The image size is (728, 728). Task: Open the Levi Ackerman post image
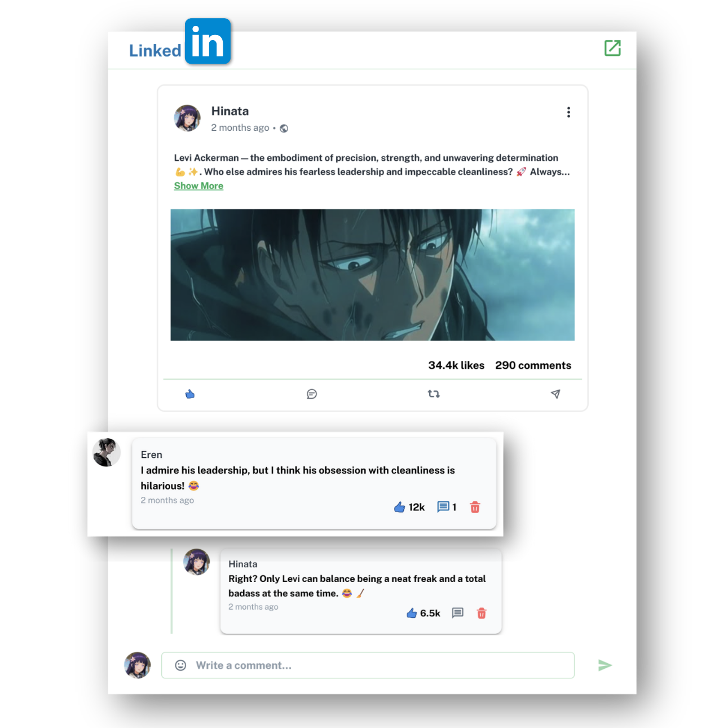coord(372,275)
